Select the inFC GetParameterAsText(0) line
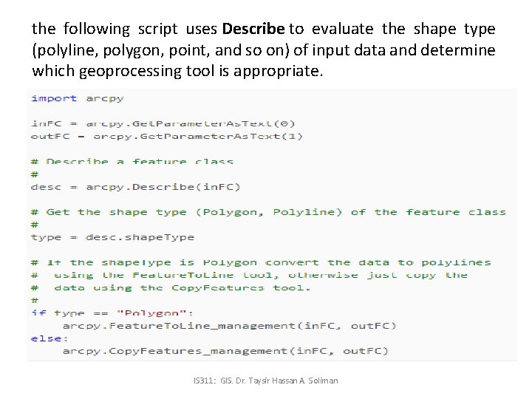The width and height of the screenshot is (532, 399). click(x=163, y=123)
